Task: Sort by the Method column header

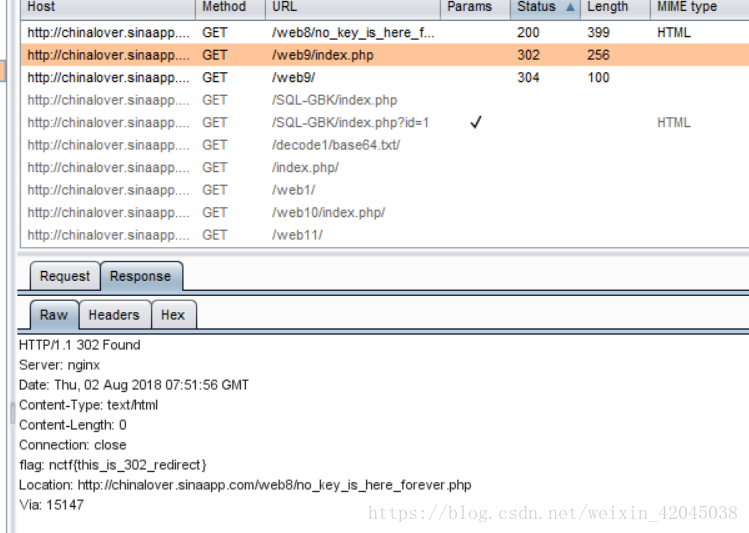Action: pyautogui.click(x=230, y=8)
